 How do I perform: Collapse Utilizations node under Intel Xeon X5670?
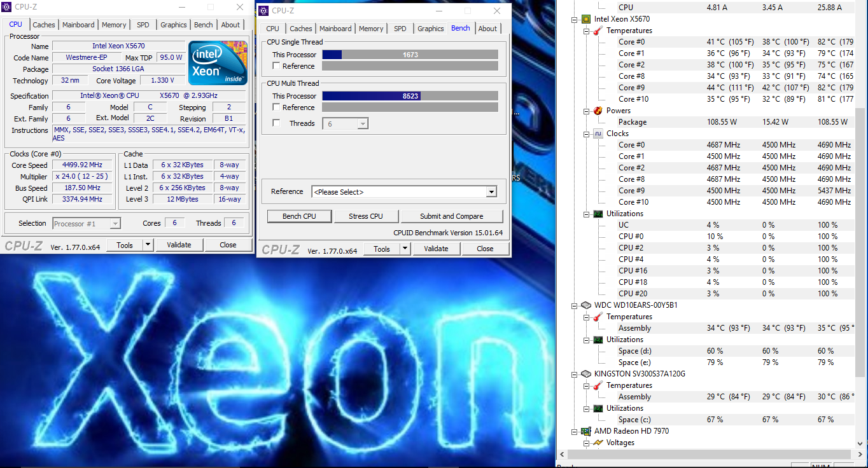coord(586,214)
